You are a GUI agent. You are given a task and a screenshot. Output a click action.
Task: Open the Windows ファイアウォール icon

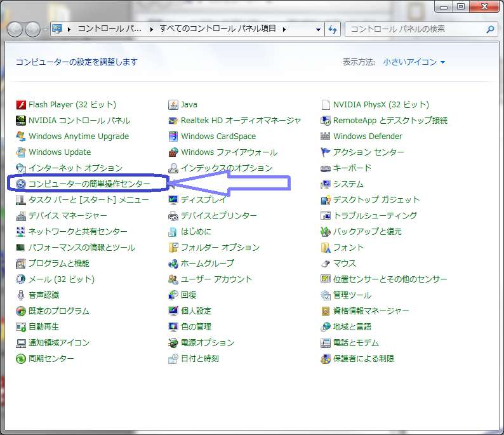pos(173,152)
